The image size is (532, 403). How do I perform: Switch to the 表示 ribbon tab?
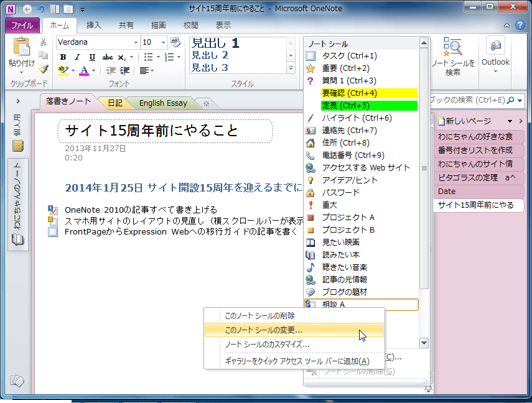(x=223, y=25)
